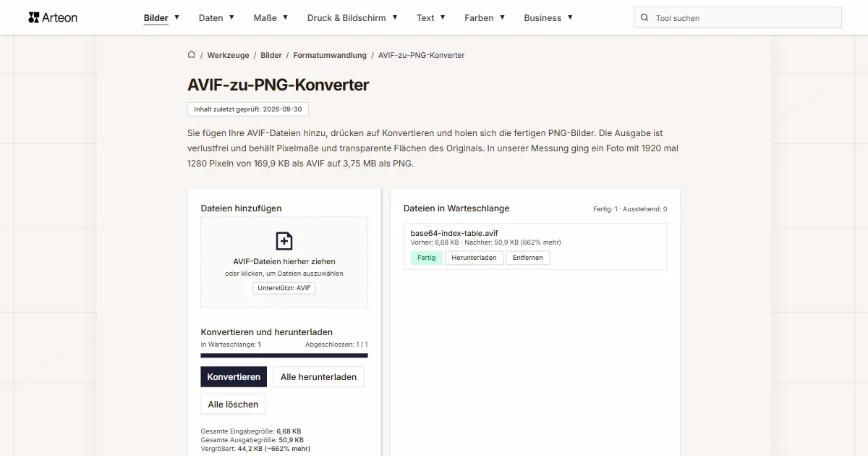Click the Gesamte Ausgabegröße: 50,9 KB line
The height and width of the screenshot is (456, 868).
(x=252, y=440)
